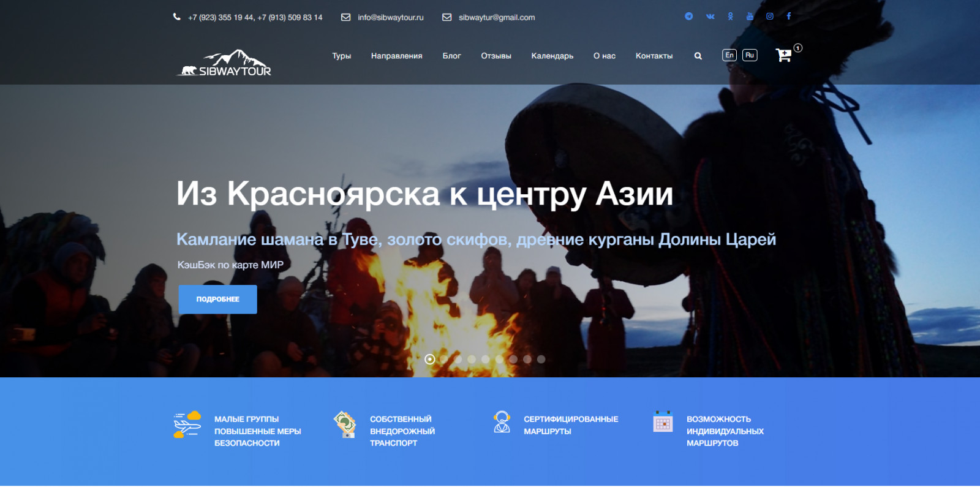This screenshot has width=980, height=487.
Task: Click phone number +7 (913) 509 83 14
Action: [290, 17]
